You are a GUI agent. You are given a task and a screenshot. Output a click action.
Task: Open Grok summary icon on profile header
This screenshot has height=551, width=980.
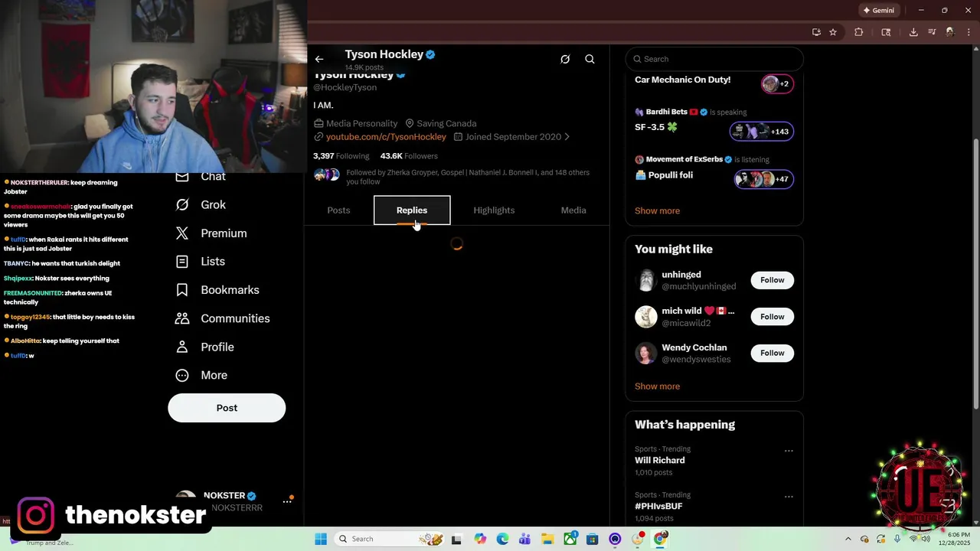565,59
